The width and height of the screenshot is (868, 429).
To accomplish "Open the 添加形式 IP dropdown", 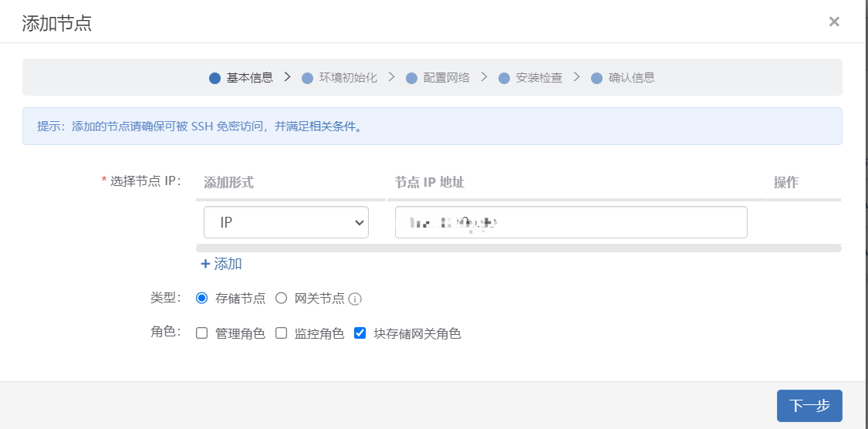I will click(x=286, y=222).
